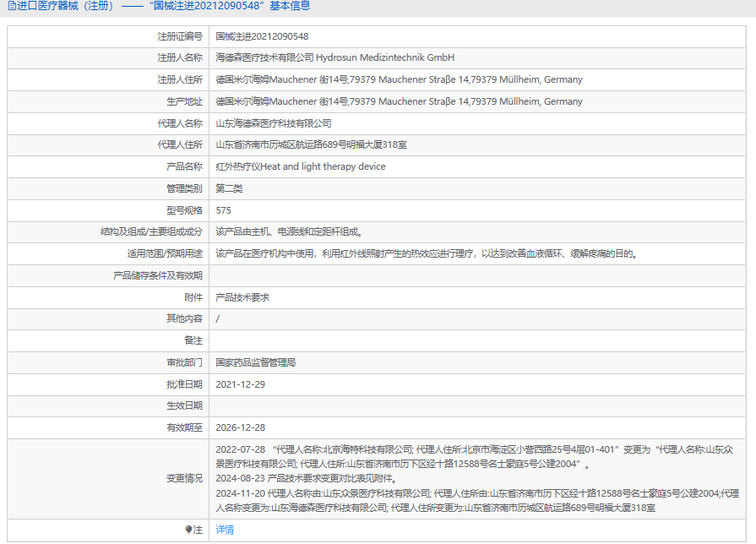Click expiry date 2026-12-28
This screenshot has width=756, height=544.
(240, 427)
